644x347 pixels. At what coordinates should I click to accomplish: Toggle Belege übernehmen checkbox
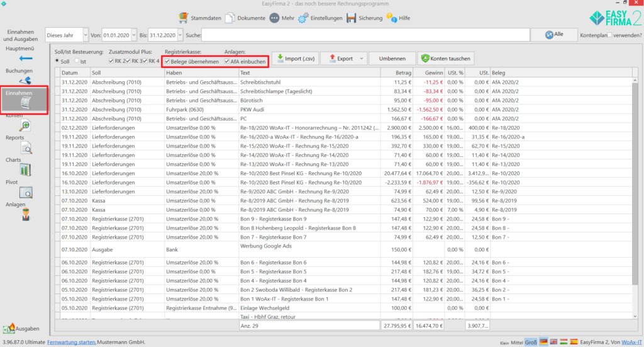167,61
